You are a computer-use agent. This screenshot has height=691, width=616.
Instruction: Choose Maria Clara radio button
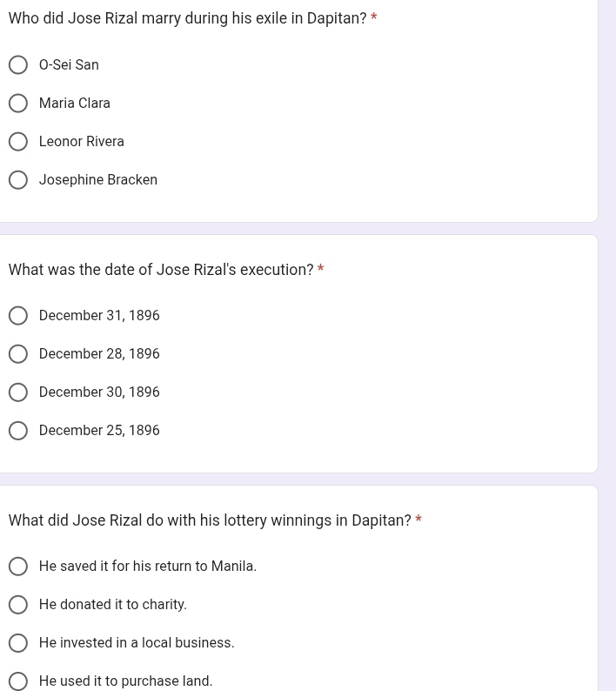point(18,103)
